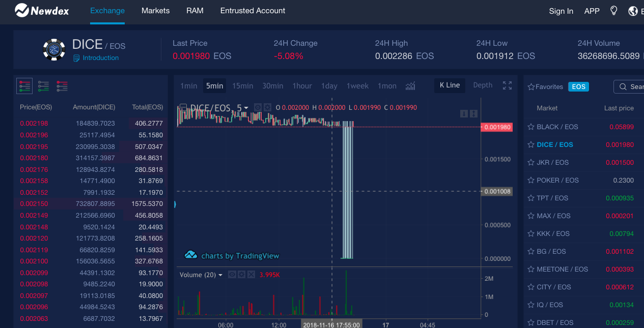The height and width of the screenshot is (328, 644).
Task: Select sell order at price 0.002100
Action: click(91, 261)
